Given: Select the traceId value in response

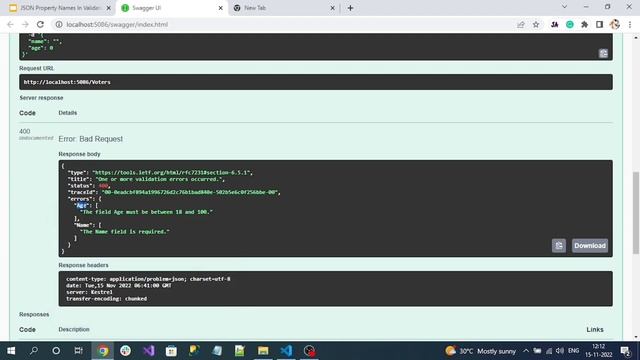Looking at the screenshot, I should pos(191,192).
